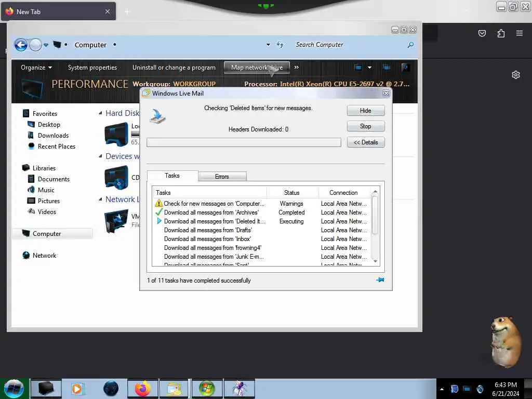This screenshot has height=399, width=532.
Task: Select Computer in navigation pane
Action: click(52, 233)
